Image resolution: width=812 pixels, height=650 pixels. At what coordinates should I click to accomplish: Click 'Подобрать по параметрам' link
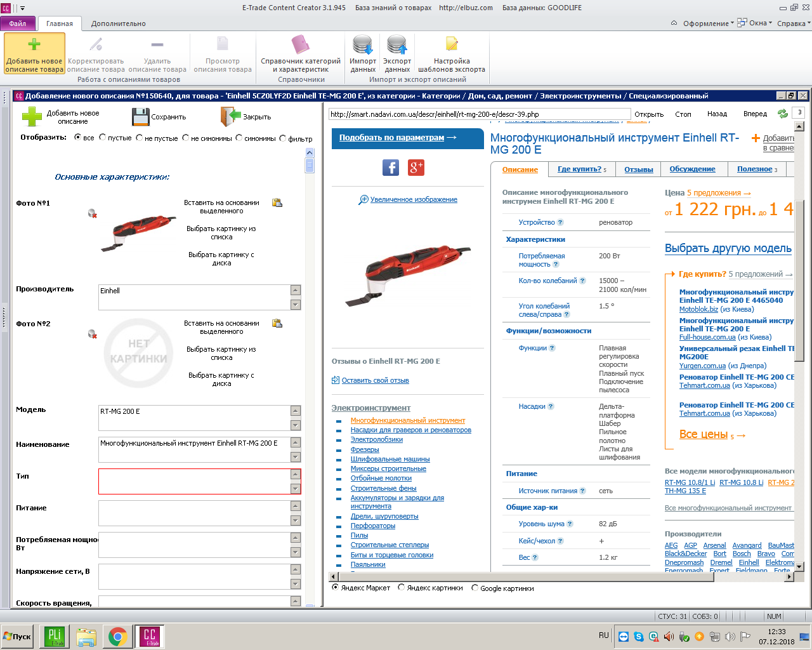click(x=392, y=137)
